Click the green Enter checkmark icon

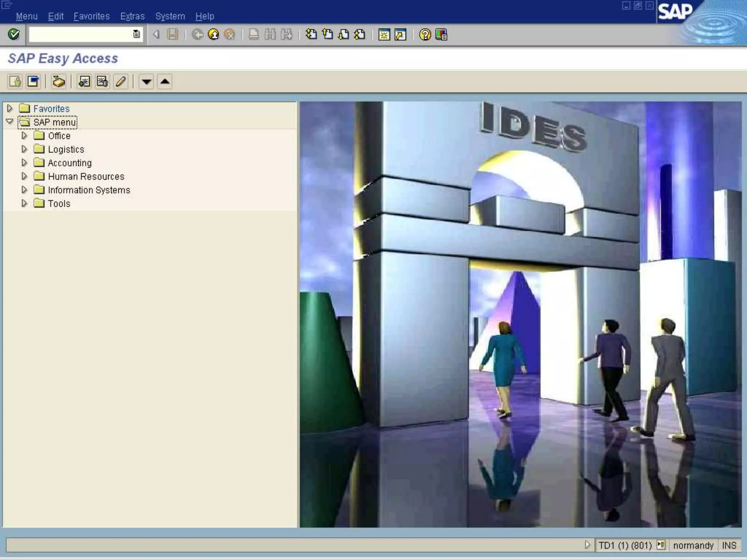point(14,35)
